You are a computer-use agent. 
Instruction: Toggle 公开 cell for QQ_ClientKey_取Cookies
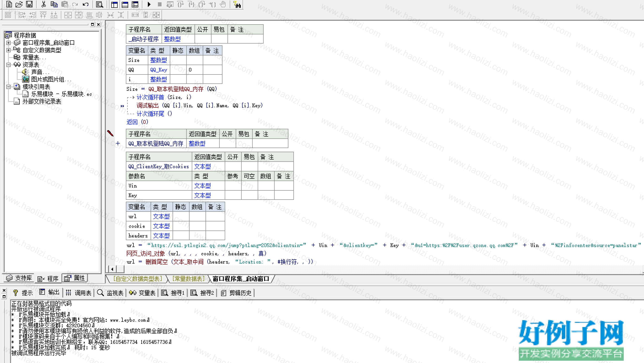pos(233,166)
